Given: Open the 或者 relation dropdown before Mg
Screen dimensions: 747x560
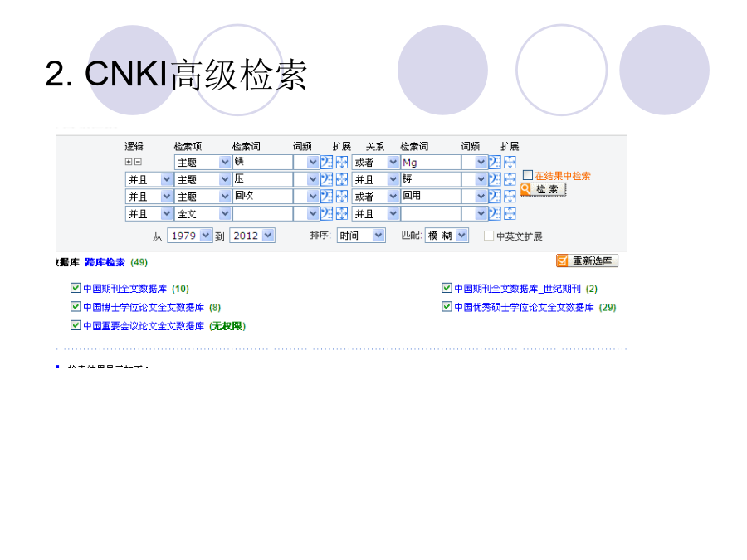Looking at the screenshot, I should (x=375, y=163).
